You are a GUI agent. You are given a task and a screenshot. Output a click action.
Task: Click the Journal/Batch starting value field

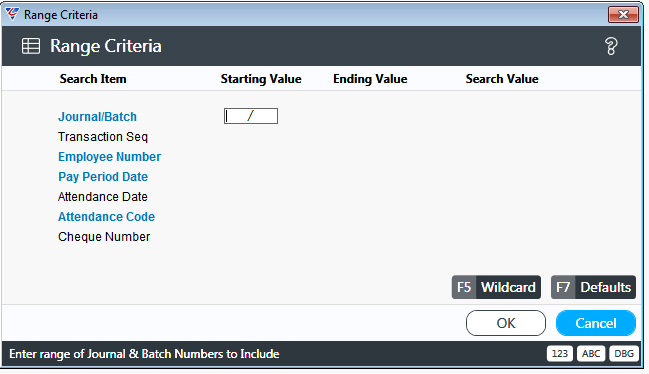click(251, 116)
